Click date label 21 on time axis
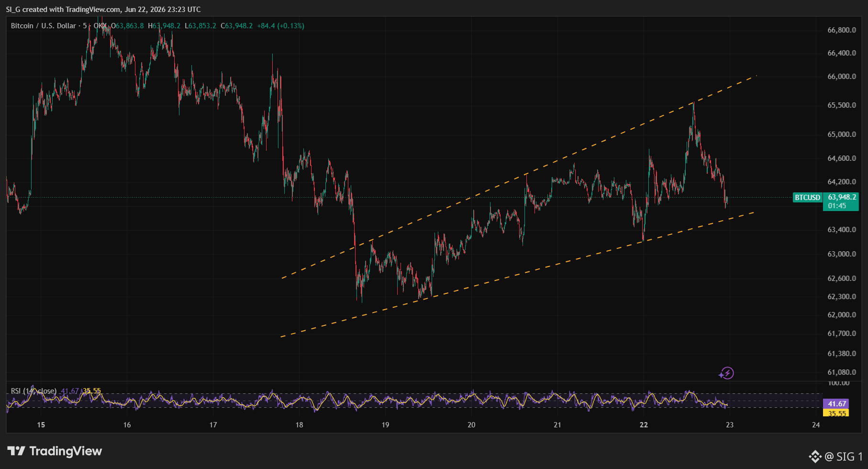868x469 pixels. point(557,425)
